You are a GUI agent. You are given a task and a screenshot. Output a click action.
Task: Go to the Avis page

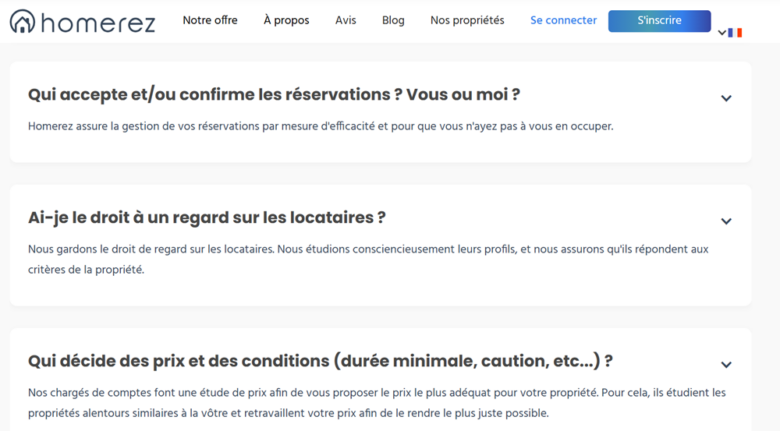(x=346, y=20)
